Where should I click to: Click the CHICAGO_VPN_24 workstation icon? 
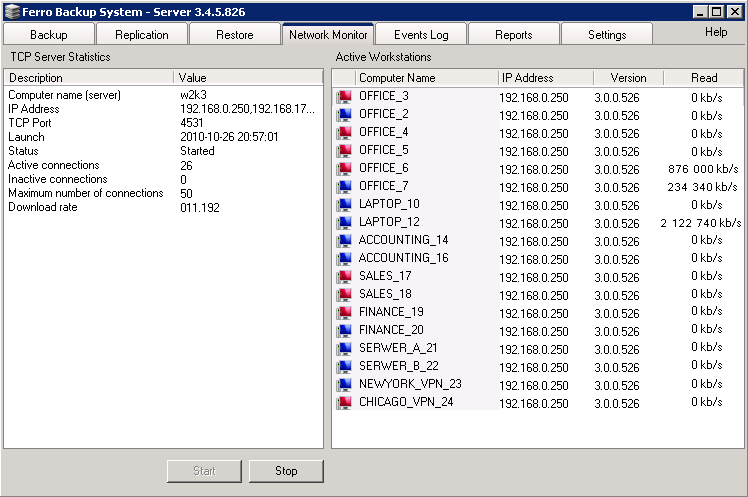click(344, 403)
